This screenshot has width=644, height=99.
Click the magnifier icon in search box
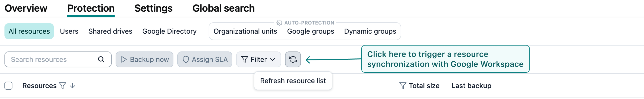point(101,59)
